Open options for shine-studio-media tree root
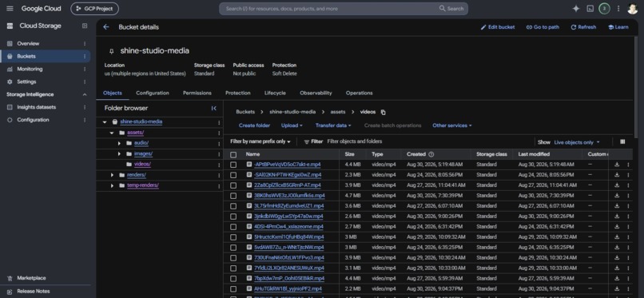 [x=218, y=122]
